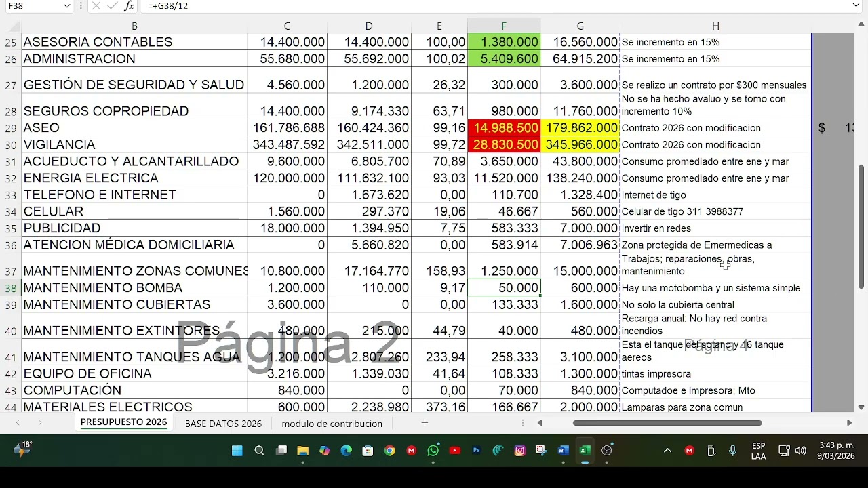Viewport: 868px width, 488px height.
Task: Click yellow cell 345.966.000 in VIGILANCIA row
Action: tap(580, 145)
